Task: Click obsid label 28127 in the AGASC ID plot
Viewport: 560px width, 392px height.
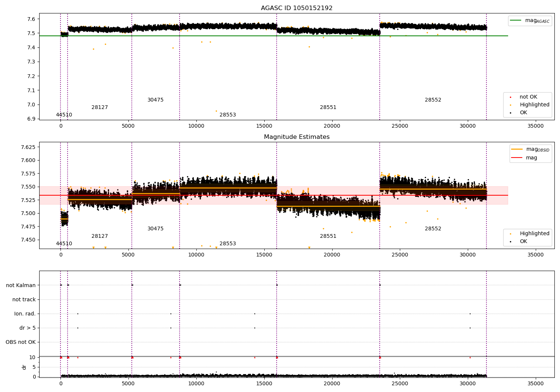Action: click(x=100, y=108)
